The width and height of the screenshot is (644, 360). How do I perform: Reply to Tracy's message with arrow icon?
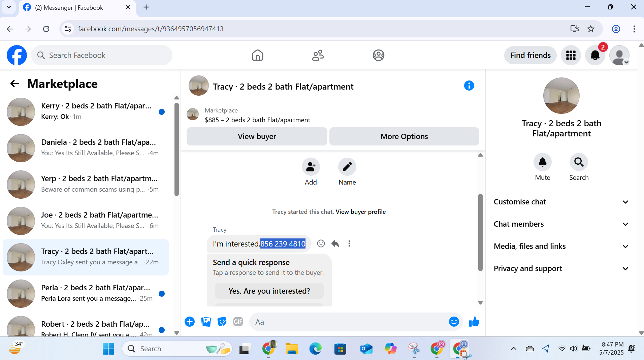click(x=335, y=243)
